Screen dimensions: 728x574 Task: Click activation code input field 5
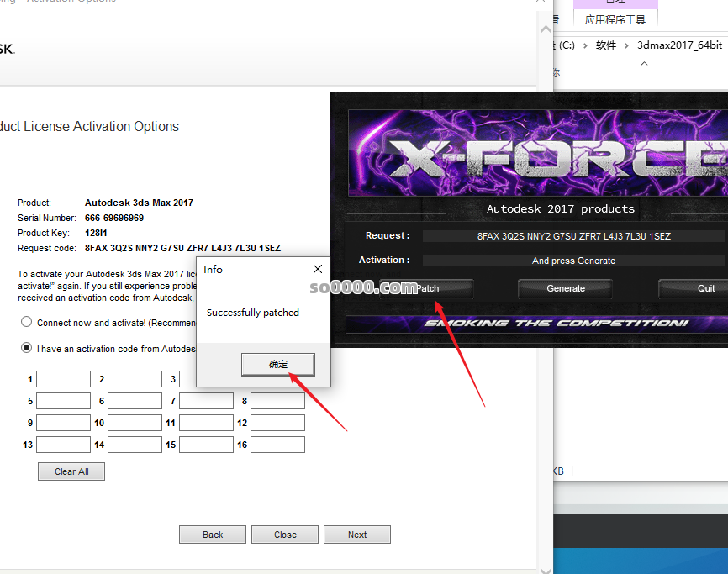(63, 401)
